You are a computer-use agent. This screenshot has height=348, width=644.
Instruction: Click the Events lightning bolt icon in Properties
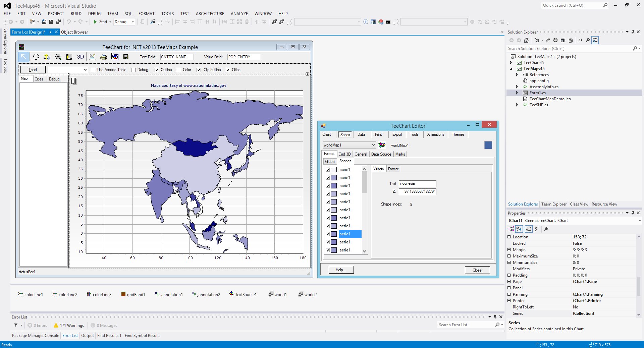(x=536, y=229)
